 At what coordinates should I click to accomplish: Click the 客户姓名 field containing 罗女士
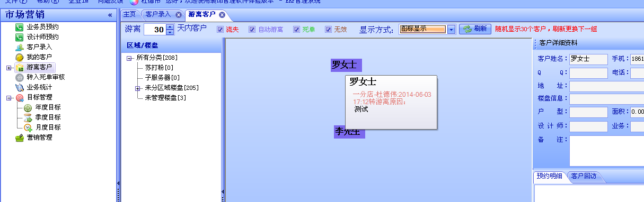(x=588, y=59)
